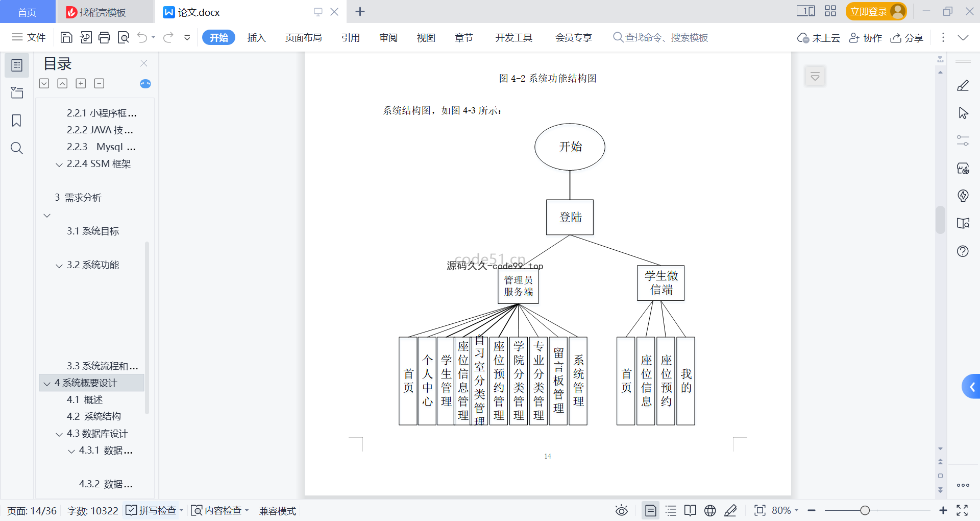This screenshot has height=521, width=980.
Task: Switch to the 首页 tab
Action: 28,12
